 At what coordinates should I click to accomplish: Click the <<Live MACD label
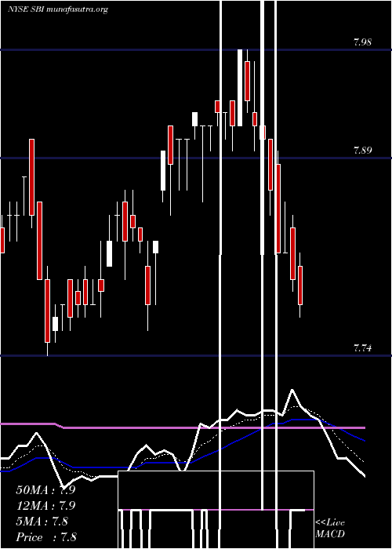tap(330, 529)
